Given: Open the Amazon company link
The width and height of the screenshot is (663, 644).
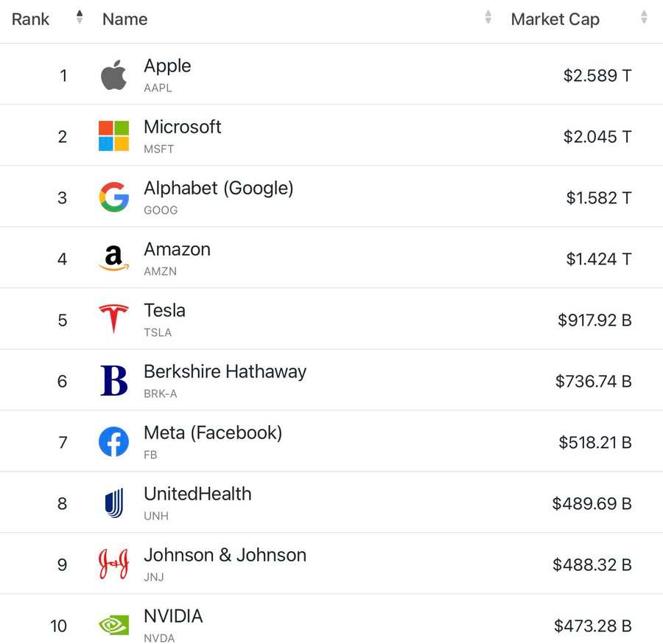Looking at the screenshot, I should (177, 249).
